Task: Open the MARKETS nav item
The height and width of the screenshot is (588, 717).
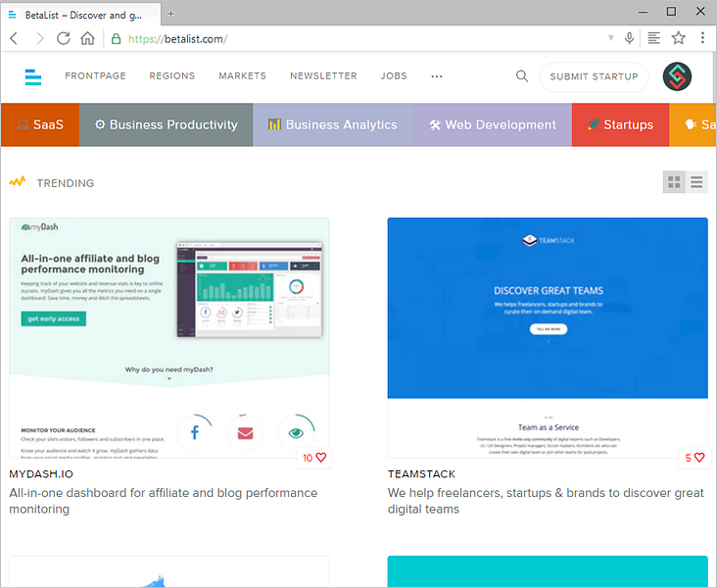Action: tap(242, 76)
